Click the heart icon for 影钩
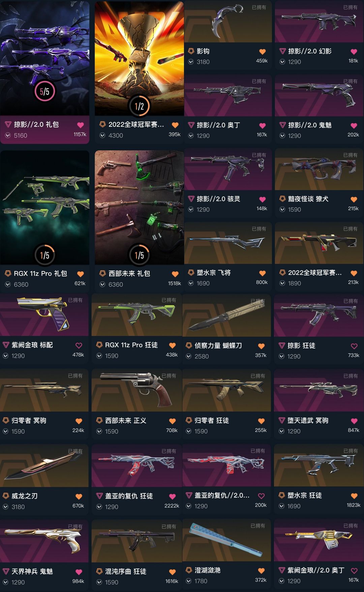This screenshot has width=364, height=592. click(x=263, y=52)
